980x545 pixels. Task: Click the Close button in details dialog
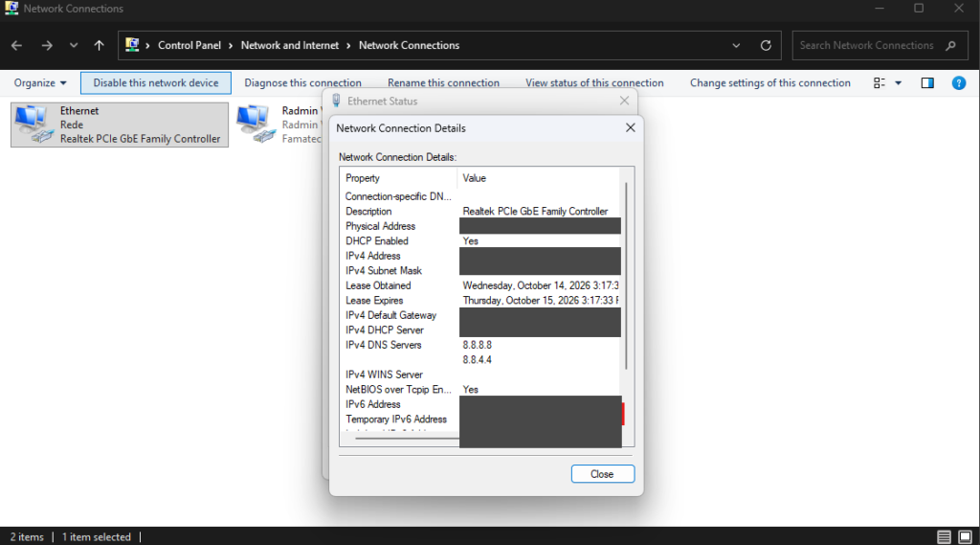tap(603, 474)
